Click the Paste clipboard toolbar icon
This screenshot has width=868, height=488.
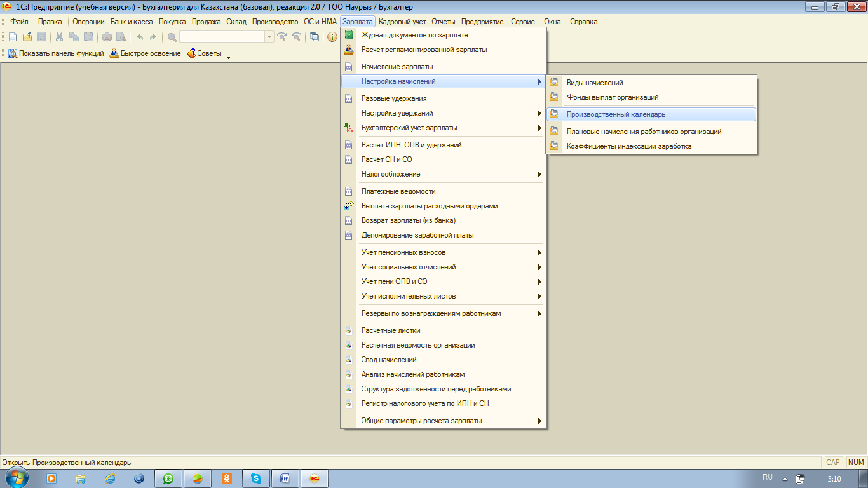89,37
